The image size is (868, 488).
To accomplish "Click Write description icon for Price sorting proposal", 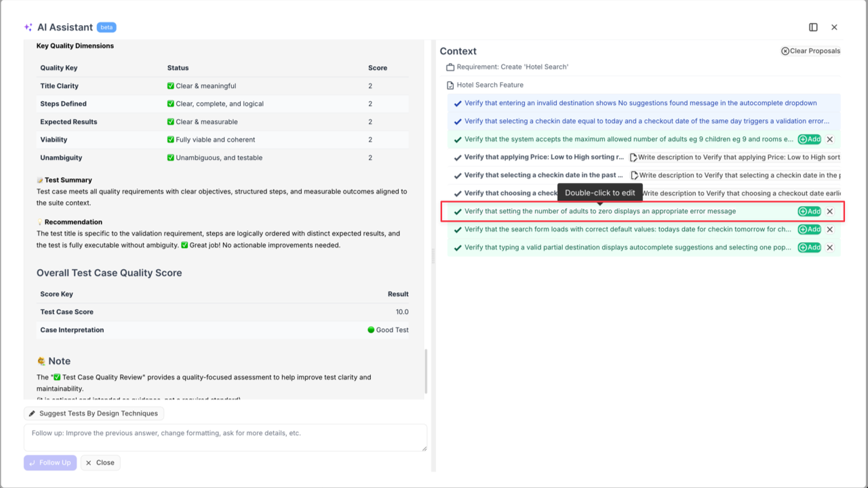I will pos(633,157).
